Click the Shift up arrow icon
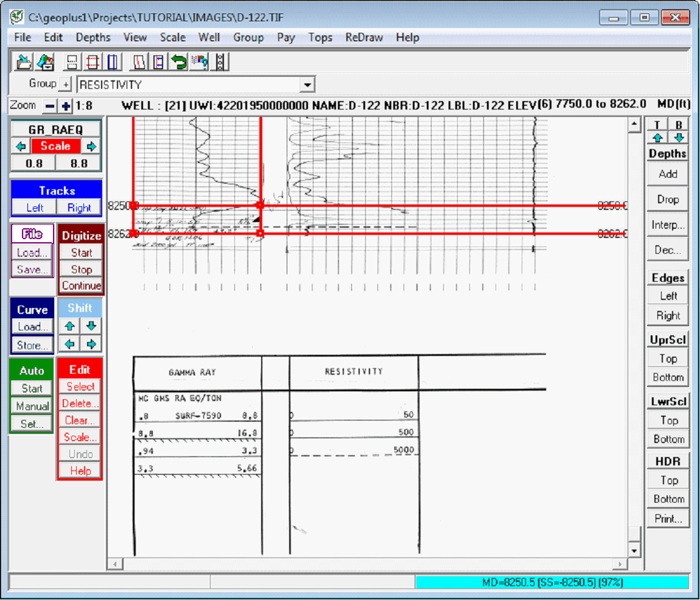The image size is (700, 600). pos(70,326)
